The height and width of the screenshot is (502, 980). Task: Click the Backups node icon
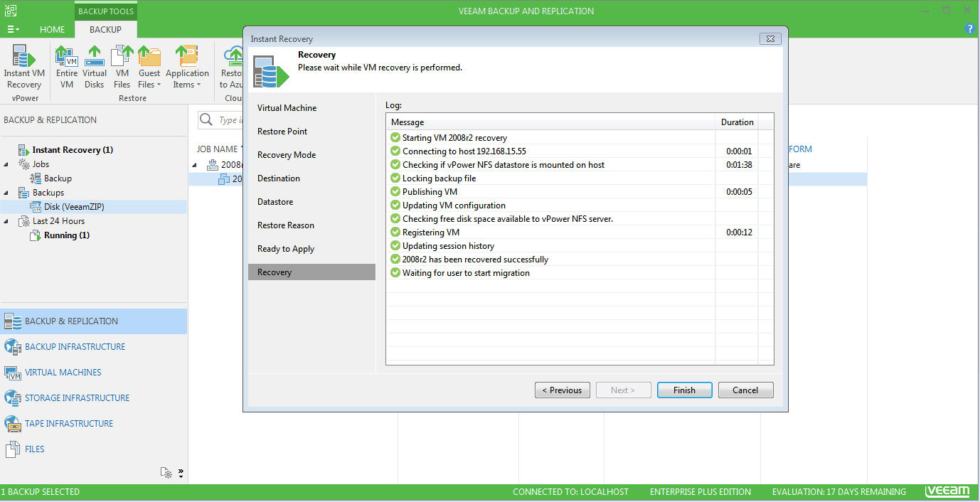(23, 193)
